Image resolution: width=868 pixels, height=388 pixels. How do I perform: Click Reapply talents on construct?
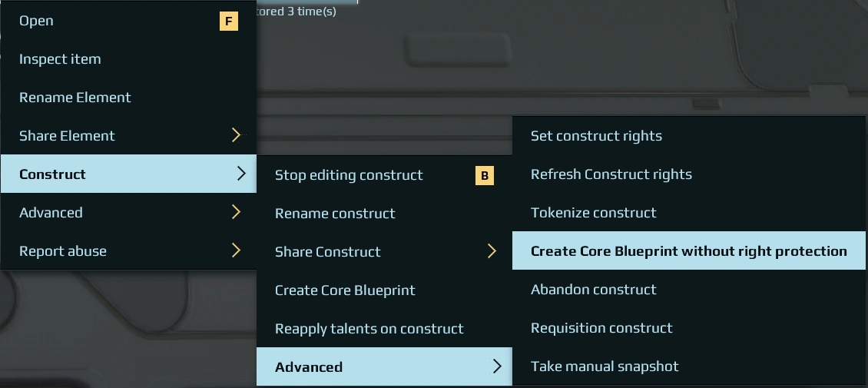coord(369,329)
